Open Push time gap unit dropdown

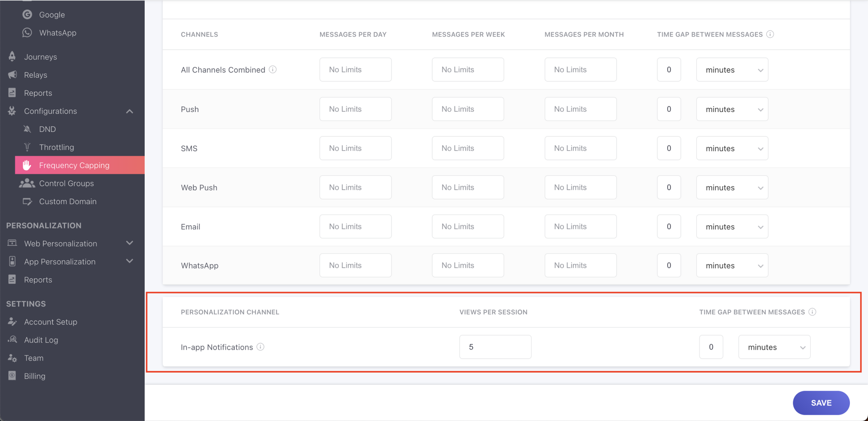732,109
